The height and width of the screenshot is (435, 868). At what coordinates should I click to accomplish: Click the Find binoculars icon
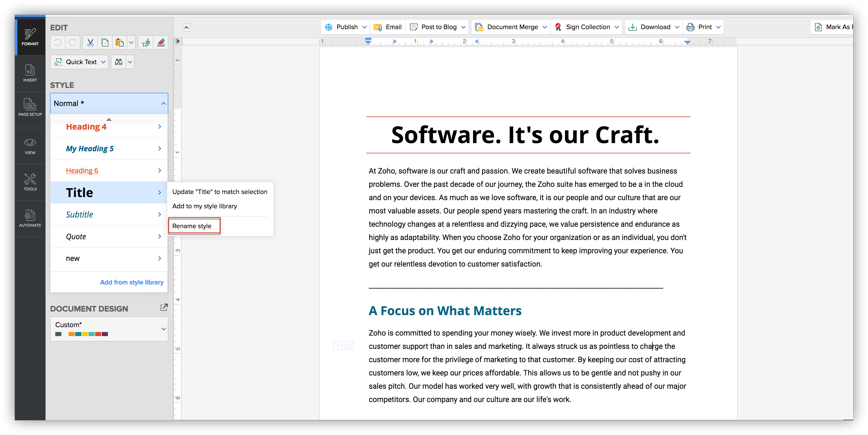pyautogui.click(x=119, y=62)
